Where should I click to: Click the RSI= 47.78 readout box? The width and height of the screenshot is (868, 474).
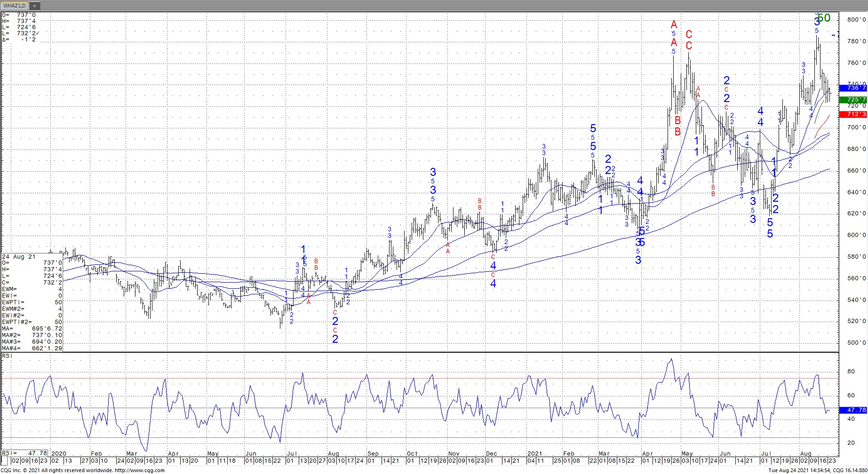point(25,453)
